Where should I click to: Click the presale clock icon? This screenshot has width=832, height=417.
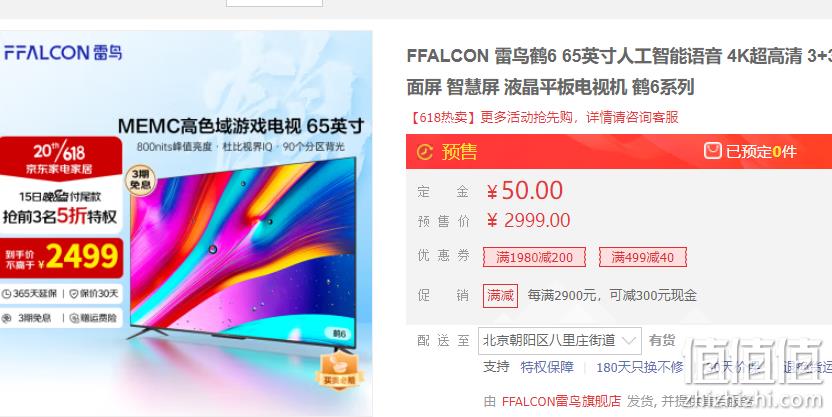(x=424, y=152)
